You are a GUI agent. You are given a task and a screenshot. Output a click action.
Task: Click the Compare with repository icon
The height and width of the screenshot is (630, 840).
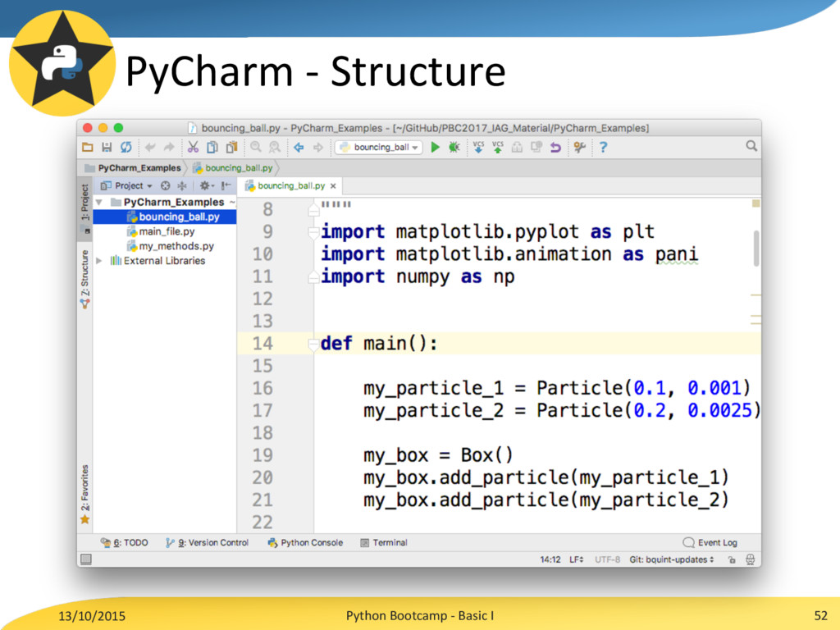tap(536, 147)
